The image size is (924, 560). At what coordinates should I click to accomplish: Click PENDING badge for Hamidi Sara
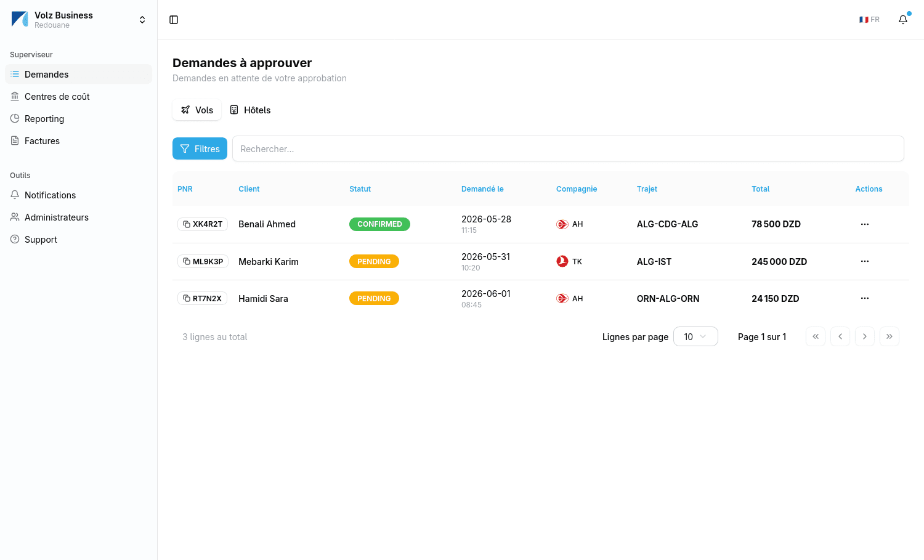pyautogui.click(x=374, y=298)
